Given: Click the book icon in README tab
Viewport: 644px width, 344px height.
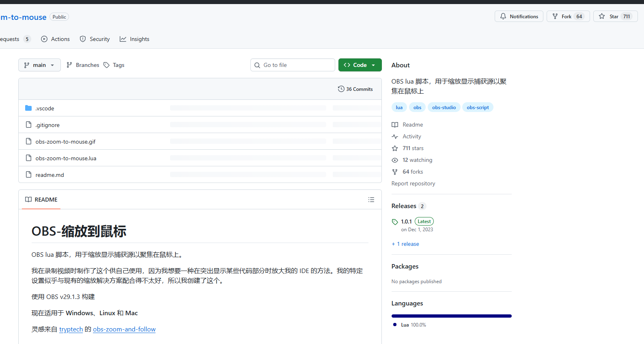Looking at the screenshot, I should (28, 199).
